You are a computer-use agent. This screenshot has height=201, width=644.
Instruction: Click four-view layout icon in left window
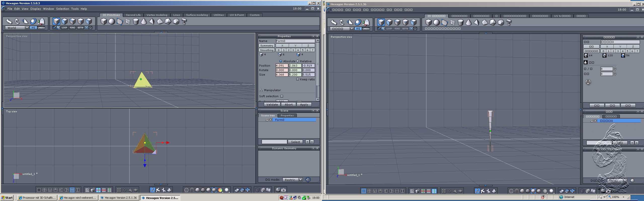coord(45,190)
